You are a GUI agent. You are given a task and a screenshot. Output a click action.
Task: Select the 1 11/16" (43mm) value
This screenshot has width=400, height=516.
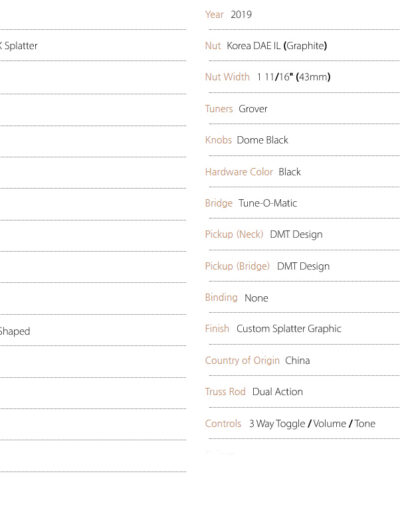(x=293, y=77)
